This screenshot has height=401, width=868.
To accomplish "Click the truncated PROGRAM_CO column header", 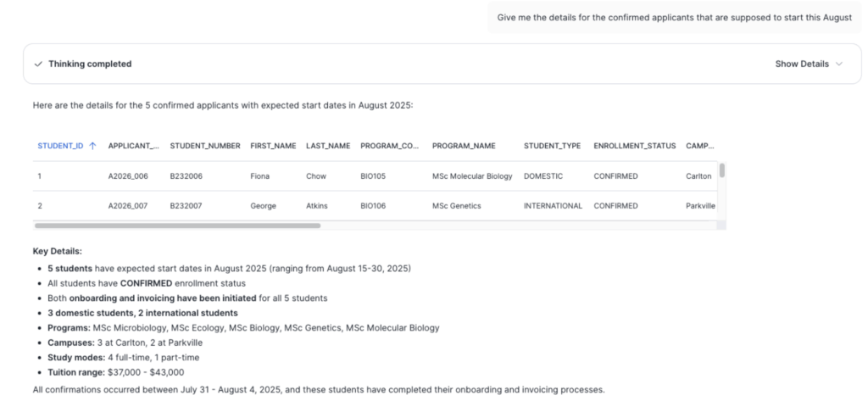I will point(390,146).
